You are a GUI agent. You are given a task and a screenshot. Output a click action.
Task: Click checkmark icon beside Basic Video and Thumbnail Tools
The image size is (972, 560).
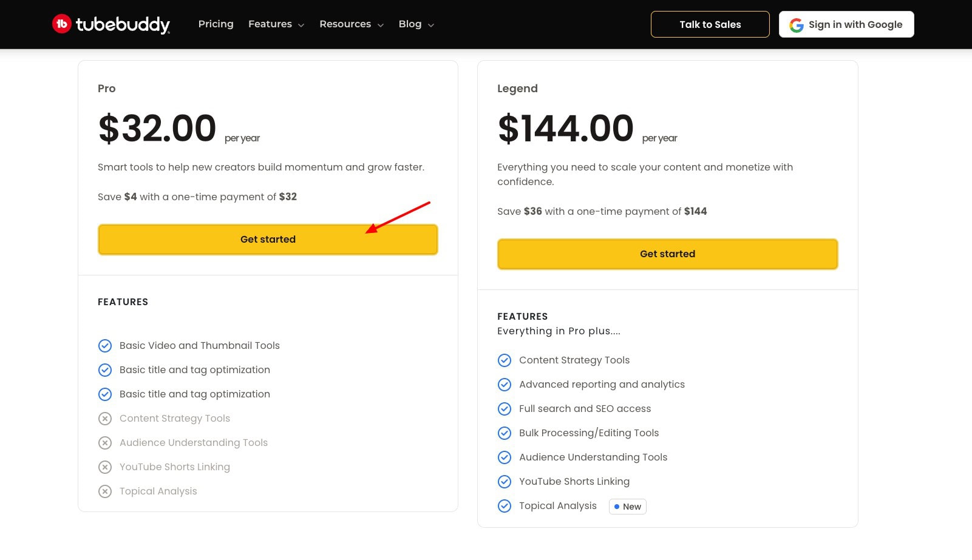[105, 346]
